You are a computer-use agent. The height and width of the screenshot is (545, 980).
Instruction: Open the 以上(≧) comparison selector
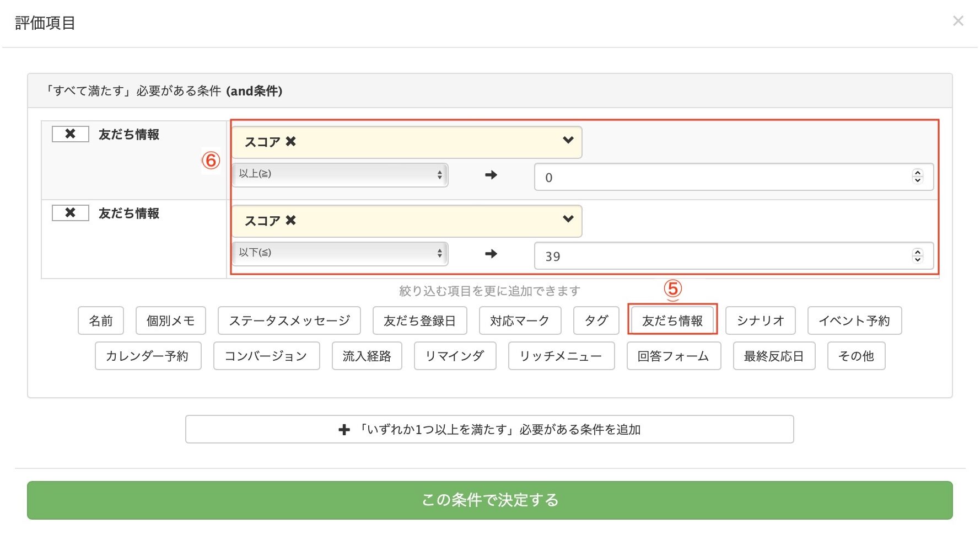(x=340, y=175)
